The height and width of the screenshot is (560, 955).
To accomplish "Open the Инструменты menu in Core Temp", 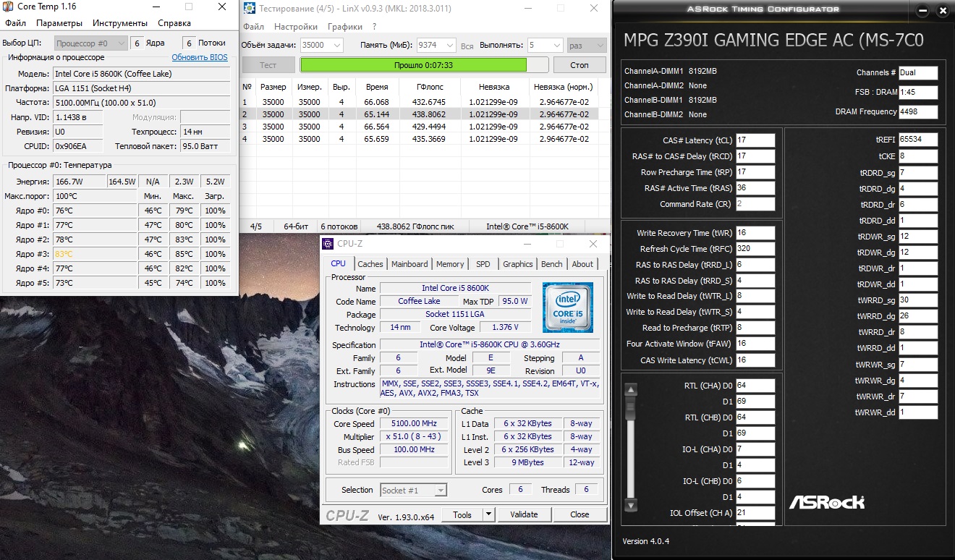I will click(121, 23).
